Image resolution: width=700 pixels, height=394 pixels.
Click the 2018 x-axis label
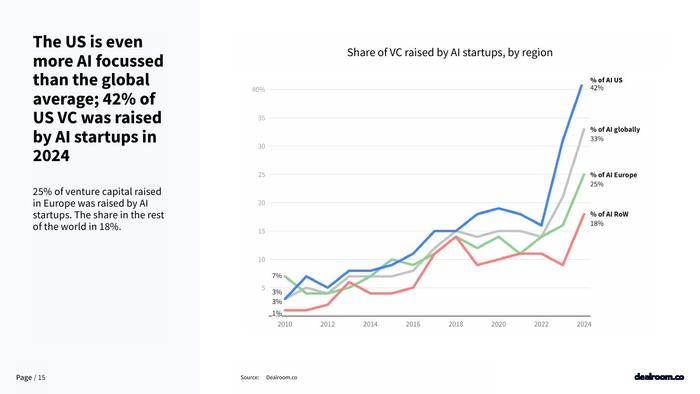pyautogui.click(x=456, y=324)
